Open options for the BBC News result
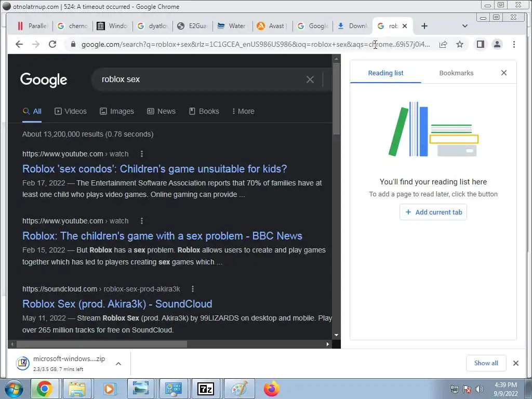 click(x=142, y=221)
